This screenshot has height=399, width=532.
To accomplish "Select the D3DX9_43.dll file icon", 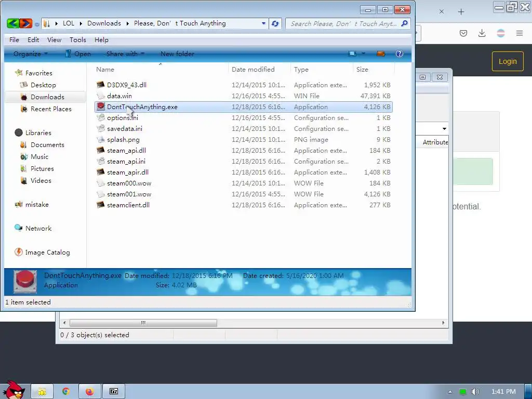I will [x=100, y=85].
